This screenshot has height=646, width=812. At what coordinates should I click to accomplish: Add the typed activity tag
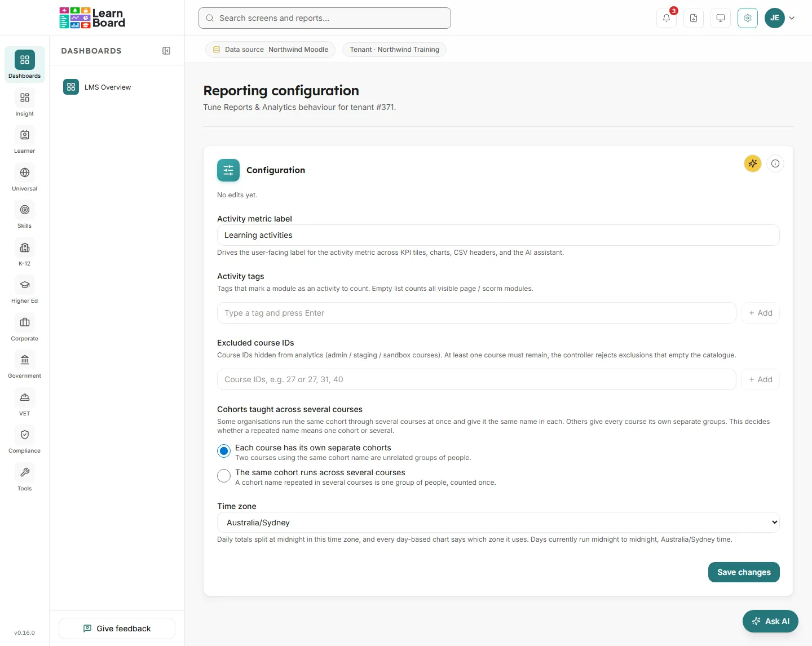pos(760,313)
